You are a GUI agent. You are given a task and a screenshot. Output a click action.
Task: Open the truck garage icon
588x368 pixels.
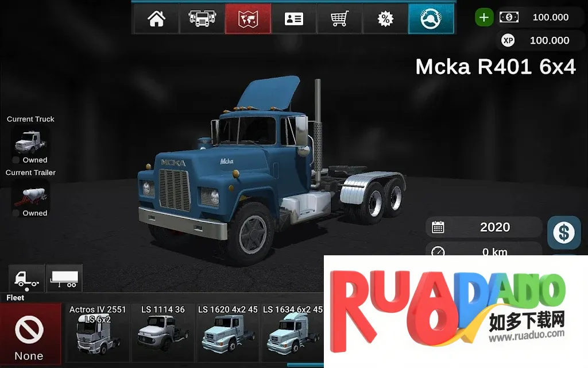(x=202, y=19)
